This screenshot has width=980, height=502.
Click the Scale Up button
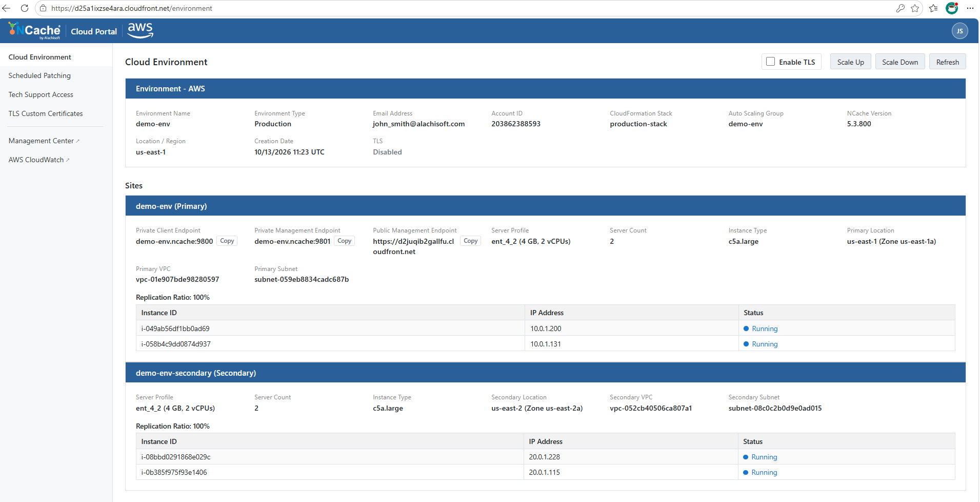850,62
